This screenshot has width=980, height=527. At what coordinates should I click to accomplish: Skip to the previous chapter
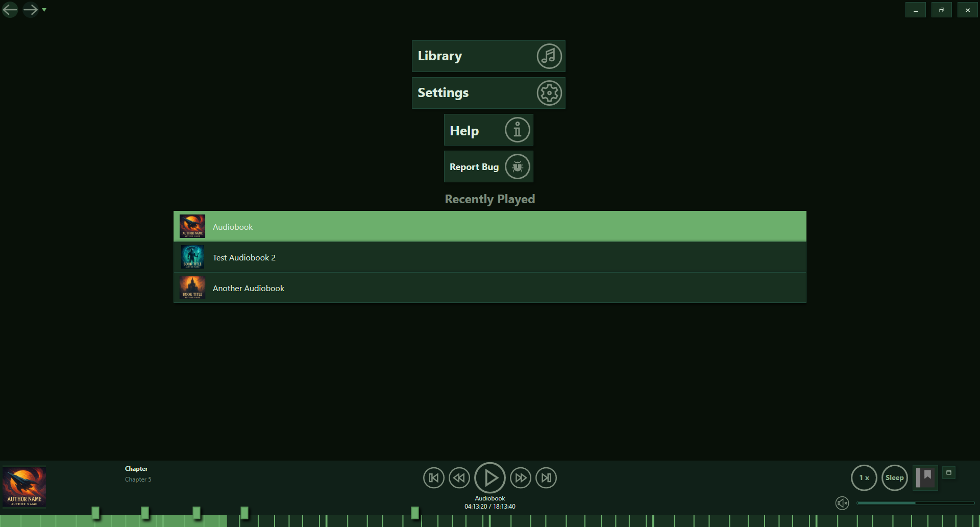point(433,477)
